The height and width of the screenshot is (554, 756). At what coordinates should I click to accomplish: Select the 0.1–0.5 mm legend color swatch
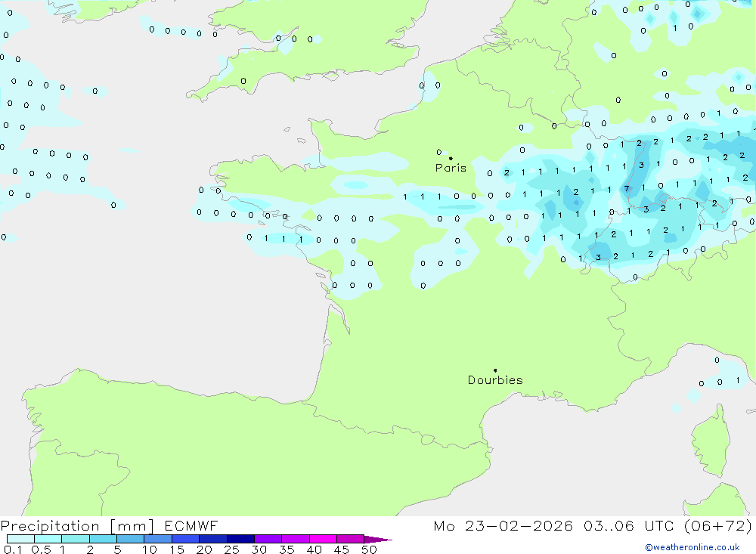tap(20, 539)
